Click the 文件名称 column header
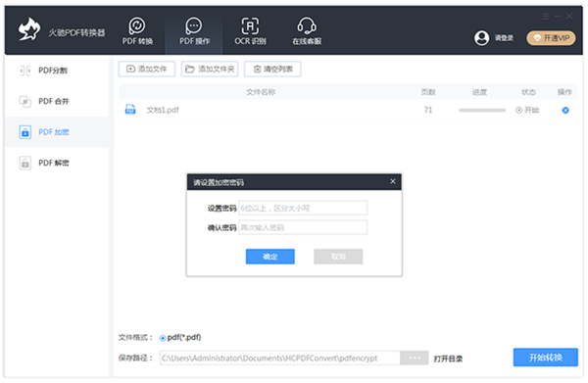This screenshot has height=383, width=588. point(261,92)
